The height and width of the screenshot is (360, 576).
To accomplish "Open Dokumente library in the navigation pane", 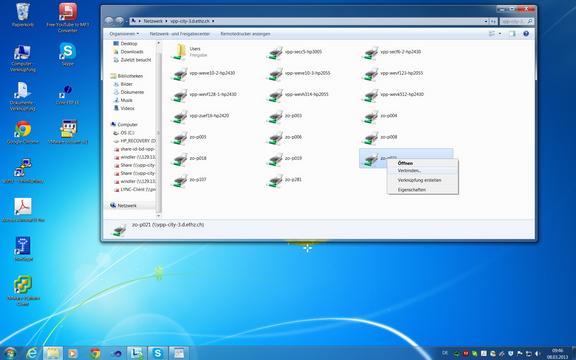I will click(129, 92).
